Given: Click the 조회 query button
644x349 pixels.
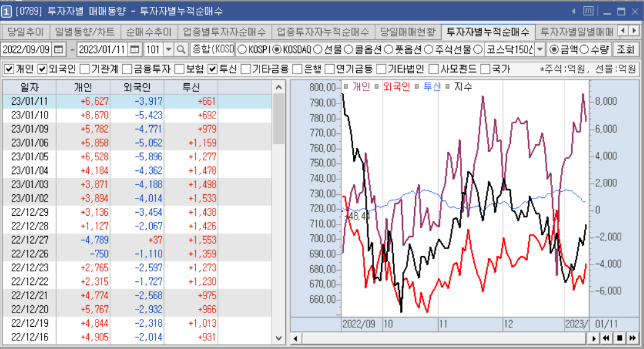Looking at the screenshot, I should tap(626, 50).
